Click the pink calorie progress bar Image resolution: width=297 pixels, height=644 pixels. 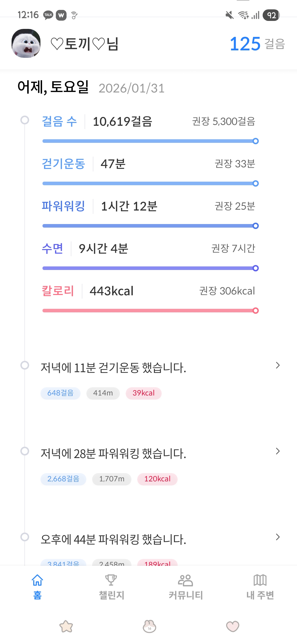click(150, 311)
